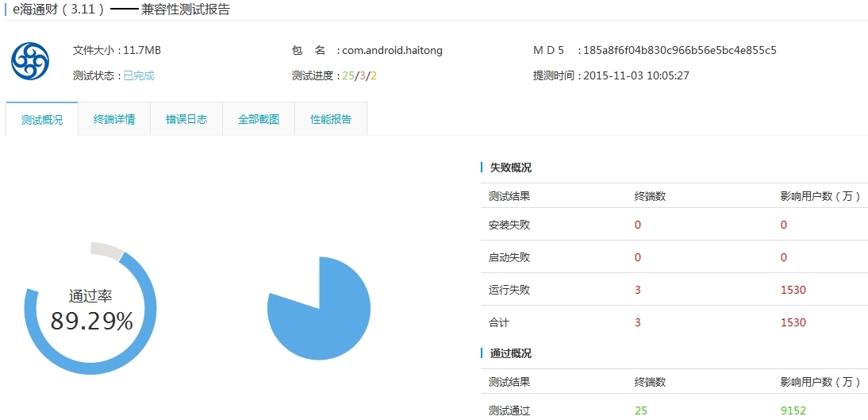Screen dimensions: 868x420
Task: Open the 错误日志 tab
Action: tap(186, 120)
